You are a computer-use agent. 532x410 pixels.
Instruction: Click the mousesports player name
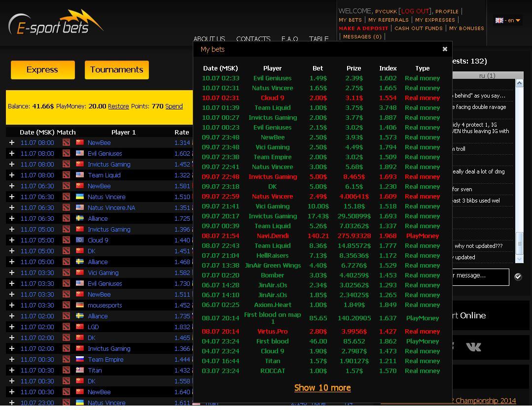point(105,305)
